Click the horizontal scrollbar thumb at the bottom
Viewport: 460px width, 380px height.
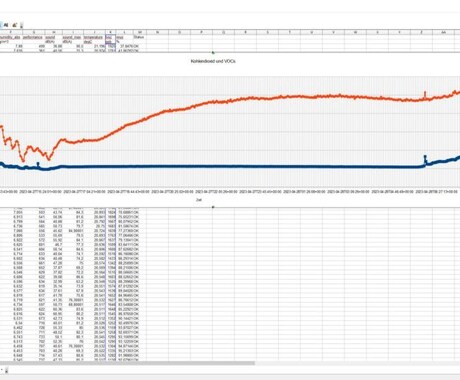pos(127,363)
